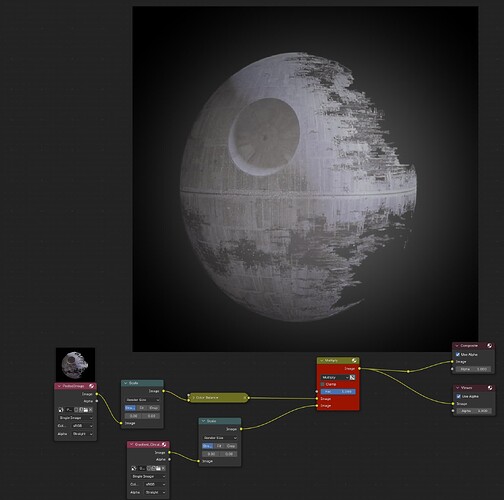
Task: Select Crop option in Scale node after PaddedImage
Action: pos(153,408)
